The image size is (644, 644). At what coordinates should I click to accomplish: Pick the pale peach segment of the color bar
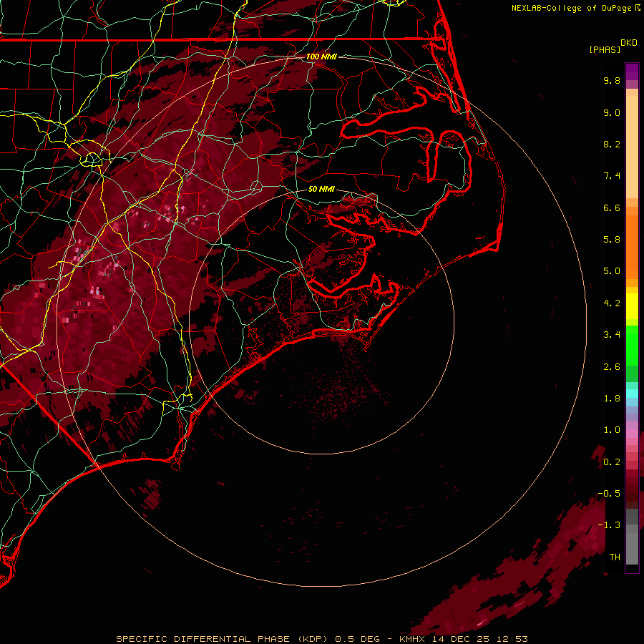632,147
